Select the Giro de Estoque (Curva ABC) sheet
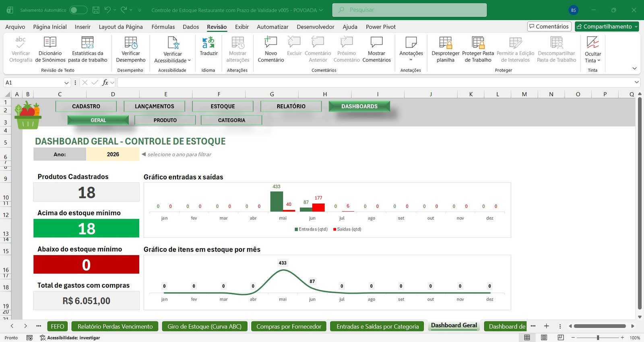The width and height of the screenshot is (644, 342). pos(204,326)
